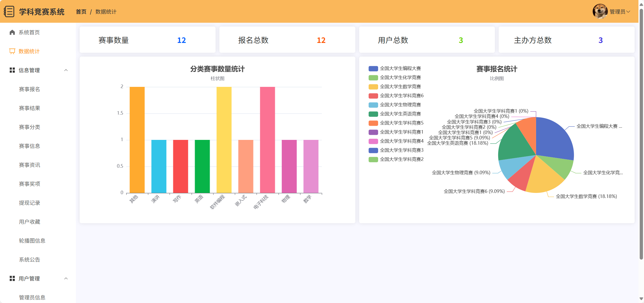This screenshot has height=303, width=644.
Task: Open 轮播图信息 sidebar link
Action: (32, 241)
